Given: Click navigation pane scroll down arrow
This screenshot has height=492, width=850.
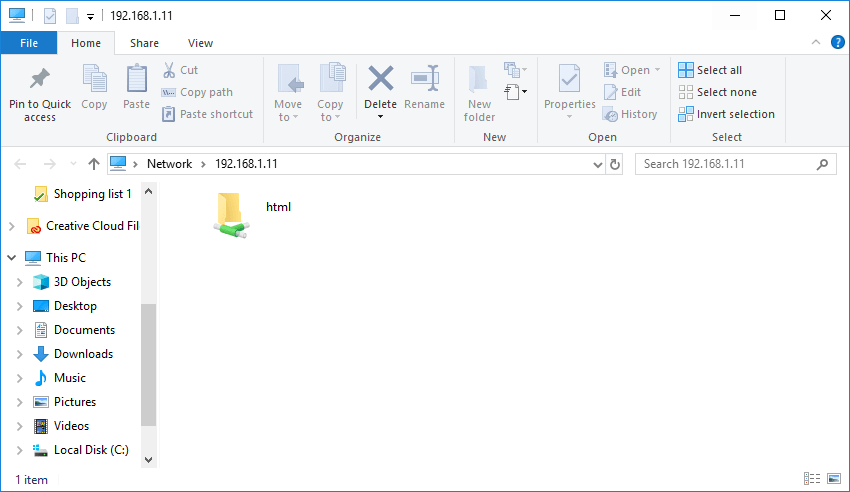Looking at the screenshot, I should tap(148, 460).
